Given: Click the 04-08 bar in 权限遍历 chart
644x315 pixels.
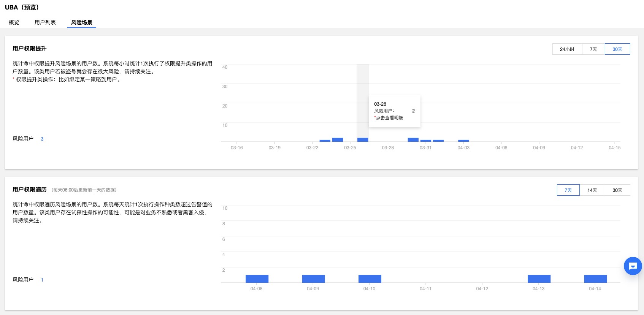Looking at the screenshot, I should coord(257,279).
